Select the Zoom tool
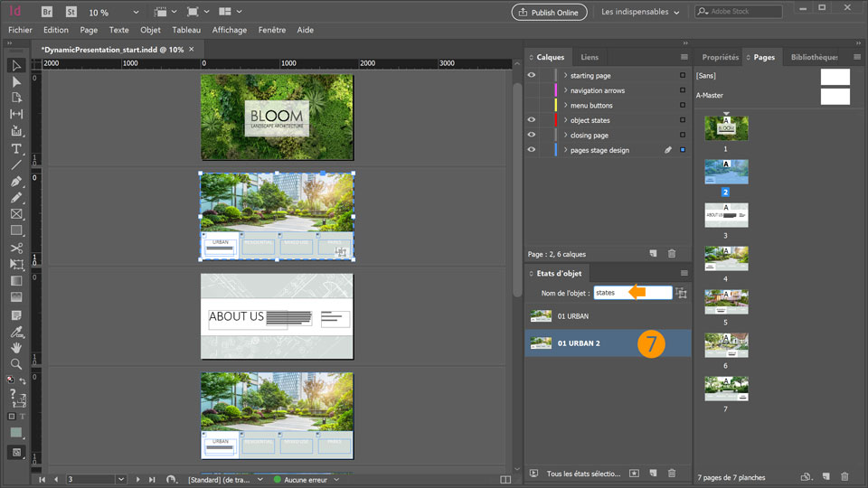This screenshot has height=488, width=868. (x=16, y=364)
